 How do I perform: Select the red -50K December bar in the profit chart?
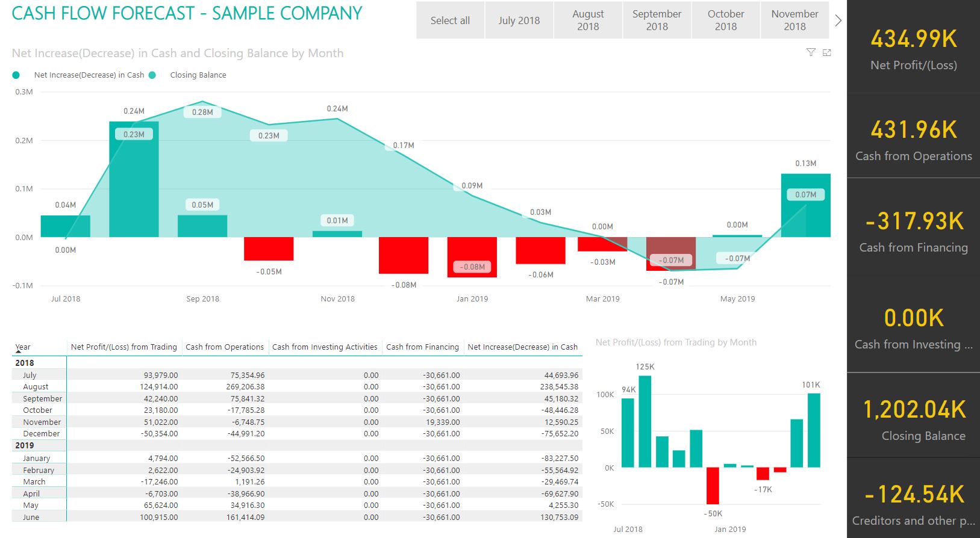tap(713, 486)
